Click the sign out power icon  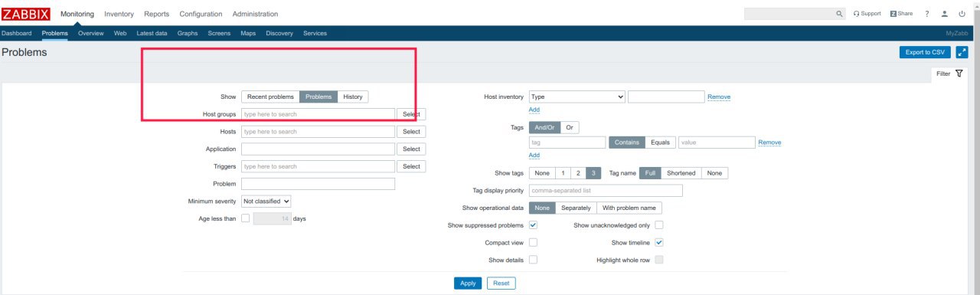pos(962,14)
